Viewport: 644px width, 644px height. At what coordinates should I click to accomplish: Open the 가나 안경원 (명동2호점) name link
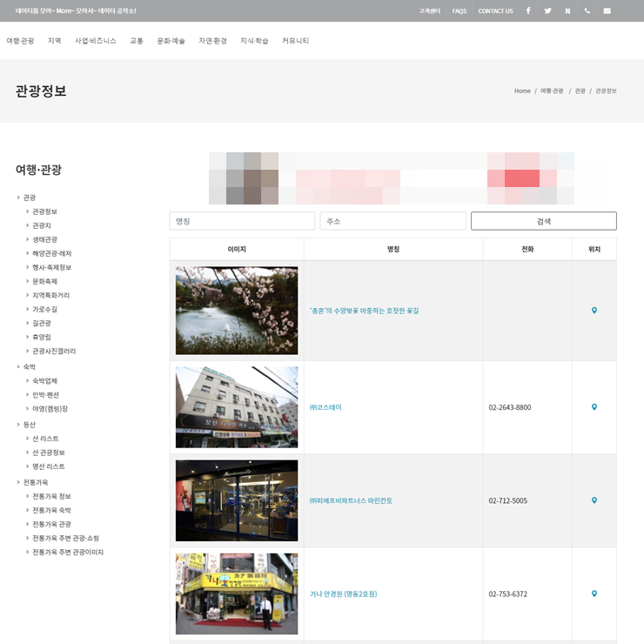tap(344, 594)
